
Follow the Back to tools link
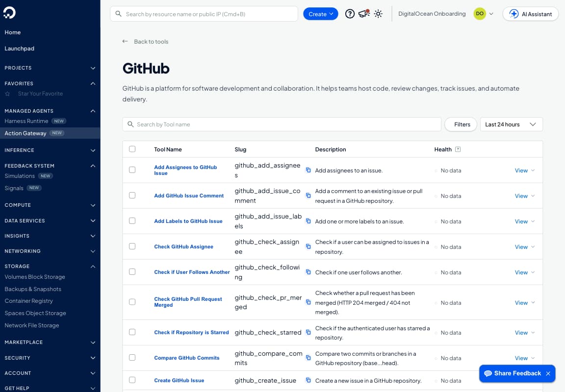click(151, 41)
